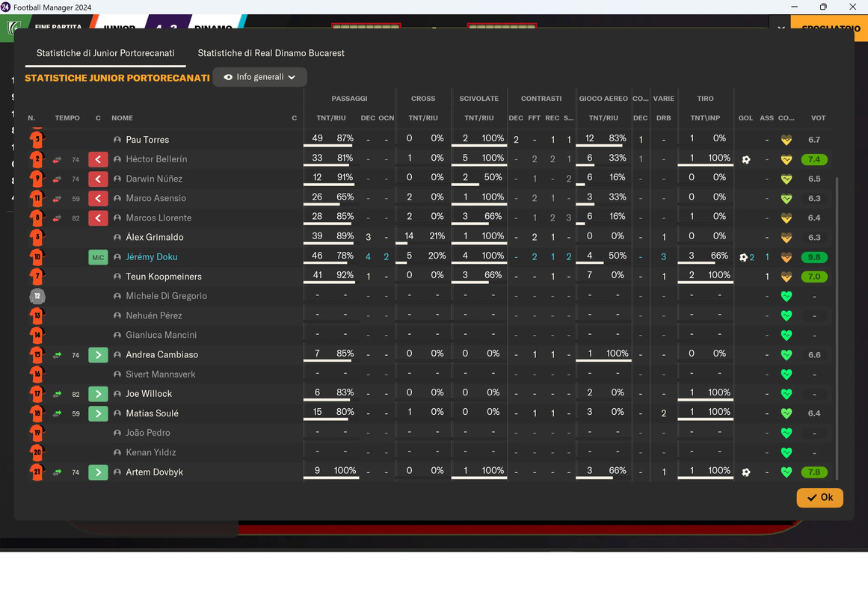This screenshot has width=868, height=598.
Task: Click the green substituted-on arrow for Andrea Cambiaso
Action: [98, 355]
